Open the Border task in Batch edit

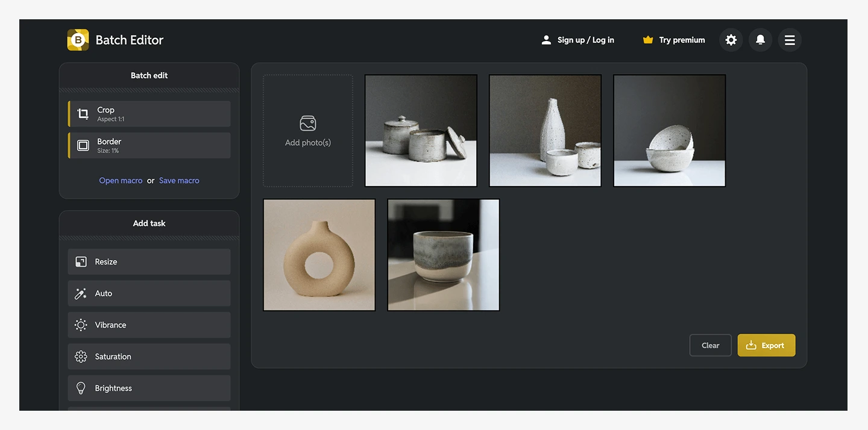(x=149, y=146)
